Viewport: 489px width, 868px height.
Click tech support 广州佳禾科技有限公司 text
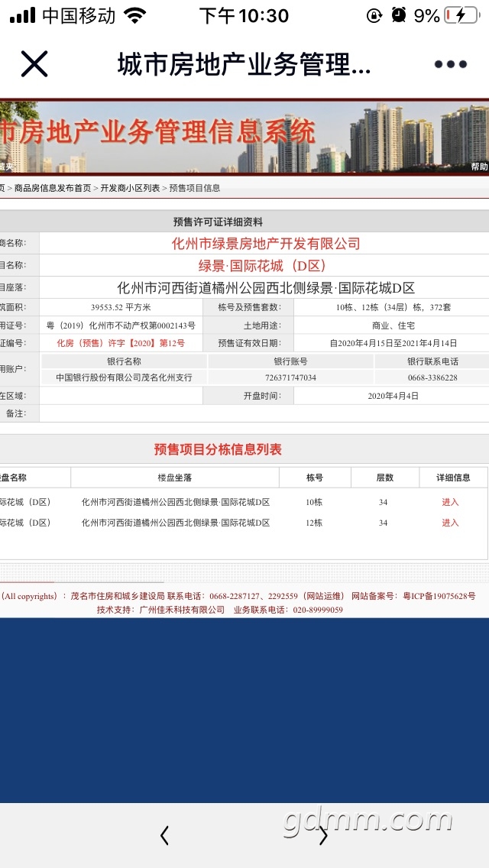pyautogui.click(x=182, y=610)
